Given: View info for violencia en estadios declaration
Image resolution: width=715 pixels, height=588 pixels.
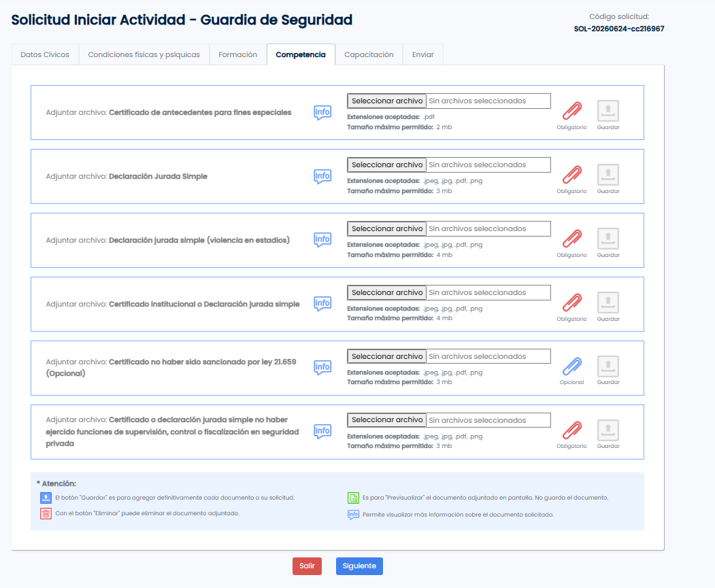Looking at the screenshot, I should point(322,239).
